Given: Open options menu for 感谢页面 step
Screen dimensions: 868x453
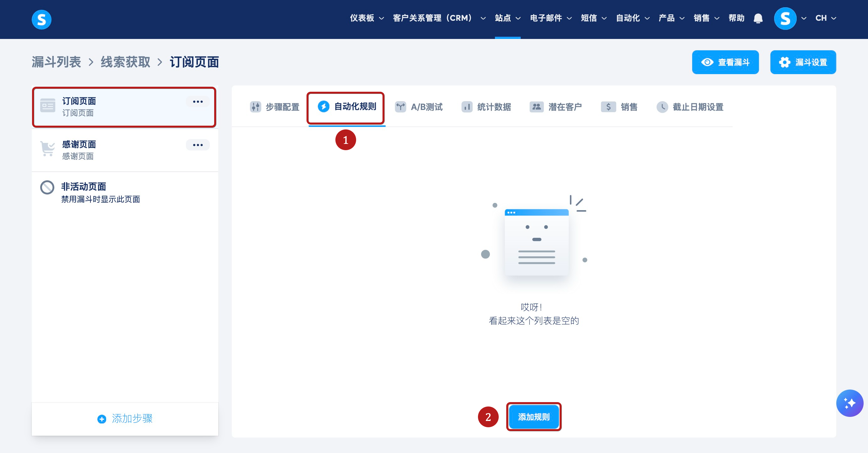Looking at the screenshot, I should [198, 145].
